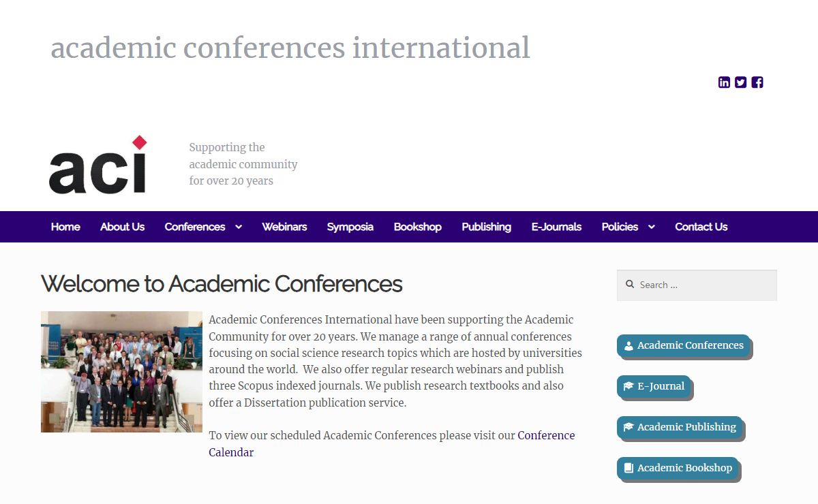This screenshot has height=504, width=818.
Task: Click the search magnifier icon
Action: pos(630,285)
